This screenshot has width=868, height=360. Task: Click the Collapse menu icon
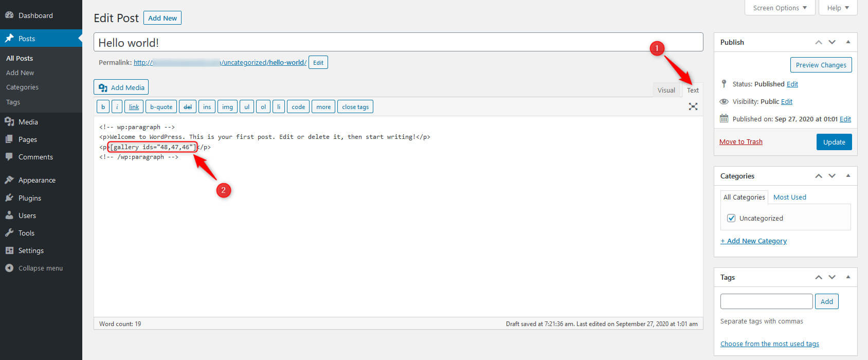(9, 268)
